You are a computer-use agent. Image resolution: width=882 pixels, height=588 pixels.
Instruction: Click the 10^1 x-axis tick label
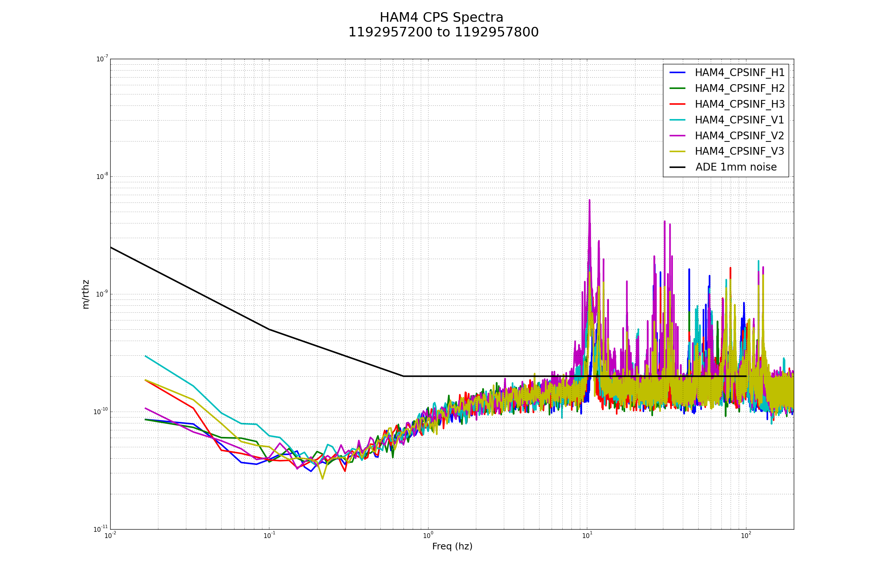(x=587, y=535)
